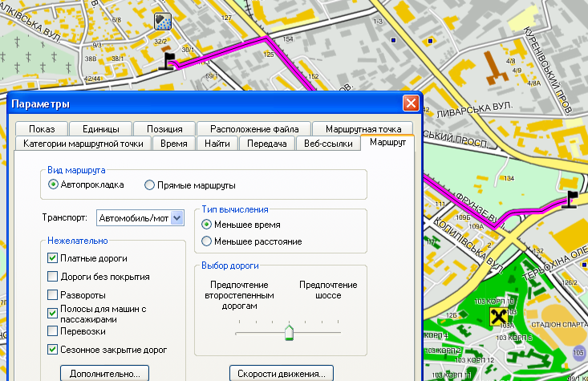Click the Дополнительно... button
This screenshot has height=381, width=588.
[104, 373]
